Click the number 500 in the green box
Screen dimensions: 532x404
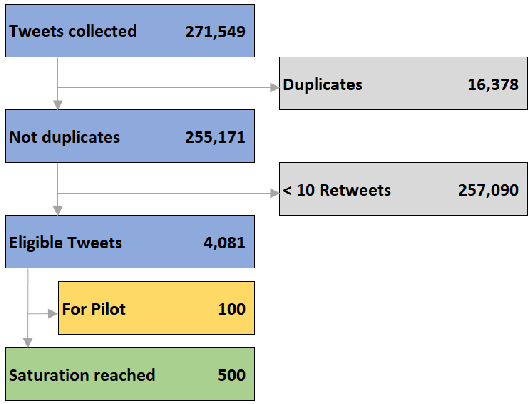232,375
